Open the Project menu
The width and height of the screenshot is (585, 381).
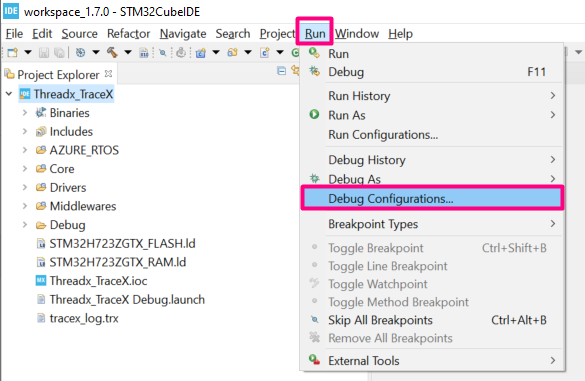click(x=277, y=34)
